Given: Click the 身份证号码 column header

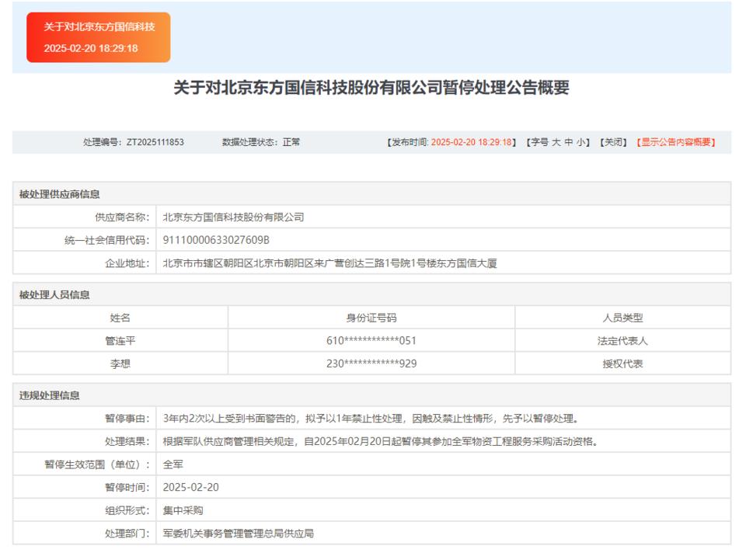Looking at the screenshot, I should 371,318.
